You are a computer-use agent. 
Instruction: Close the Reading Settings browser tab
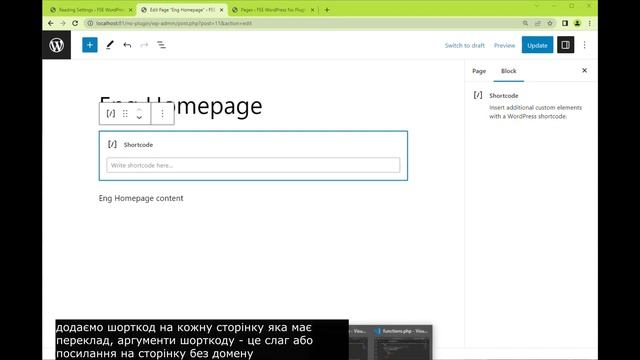click(x=131, y=10)
